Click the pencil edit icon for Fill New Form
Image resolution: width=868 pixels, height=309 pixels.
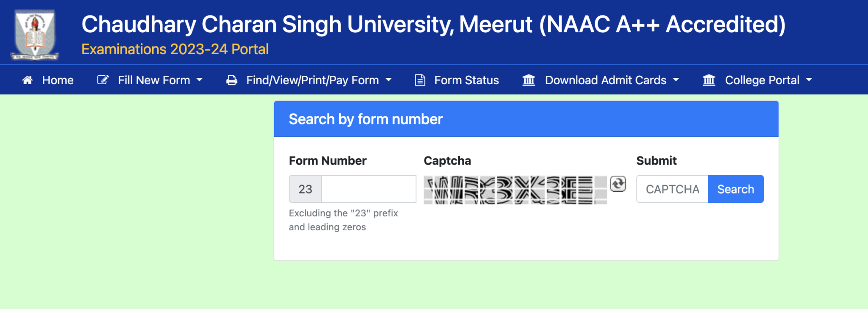coord(103,80)
